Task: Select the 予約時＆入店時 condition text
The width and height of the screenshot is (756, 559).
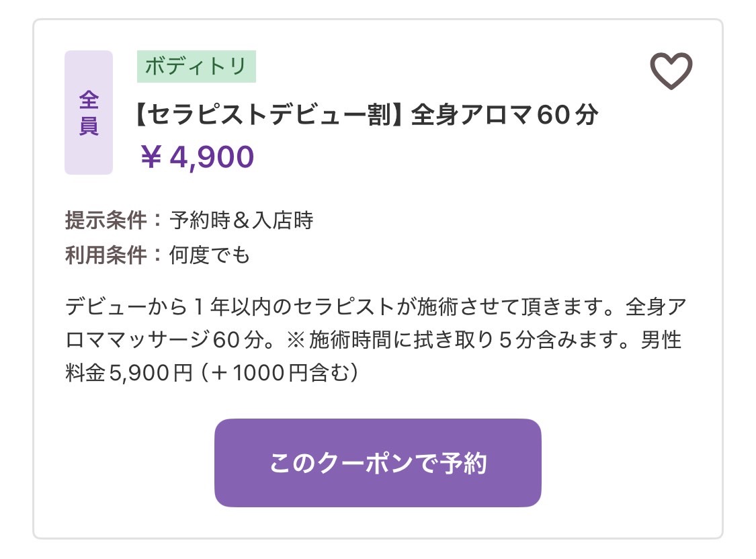Action: [241, 220]
